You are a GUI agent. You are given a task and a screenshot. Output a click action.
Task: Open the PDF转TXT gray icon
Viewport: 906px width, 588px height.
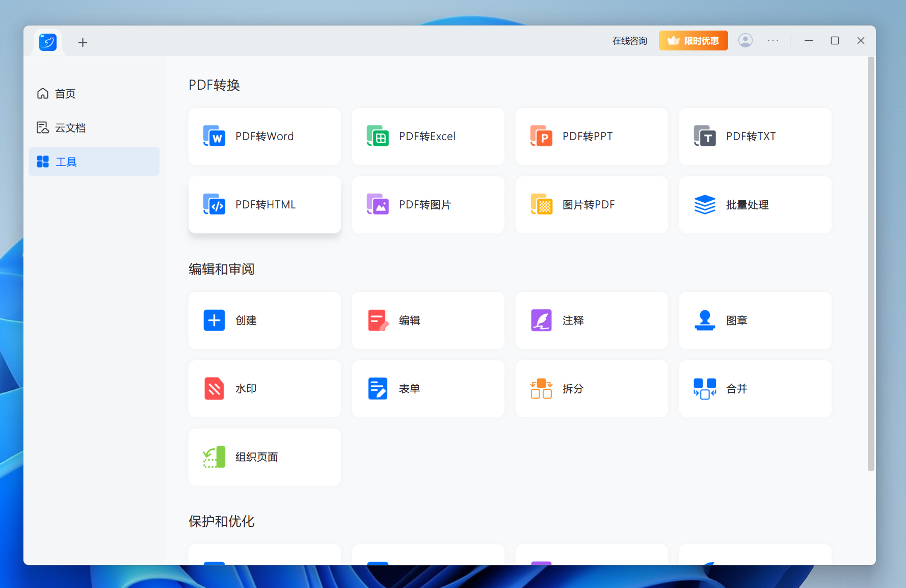[x=705, y=136]
